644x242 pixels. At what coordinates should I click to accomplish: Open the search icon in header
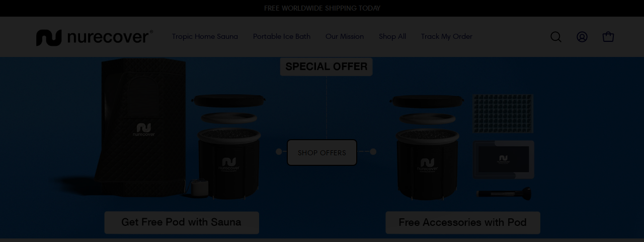click(x=555, y=37)
